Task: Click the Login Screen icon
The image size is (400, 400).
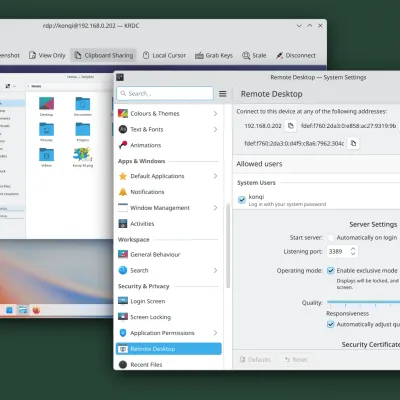Action: (x=123, y=301)
